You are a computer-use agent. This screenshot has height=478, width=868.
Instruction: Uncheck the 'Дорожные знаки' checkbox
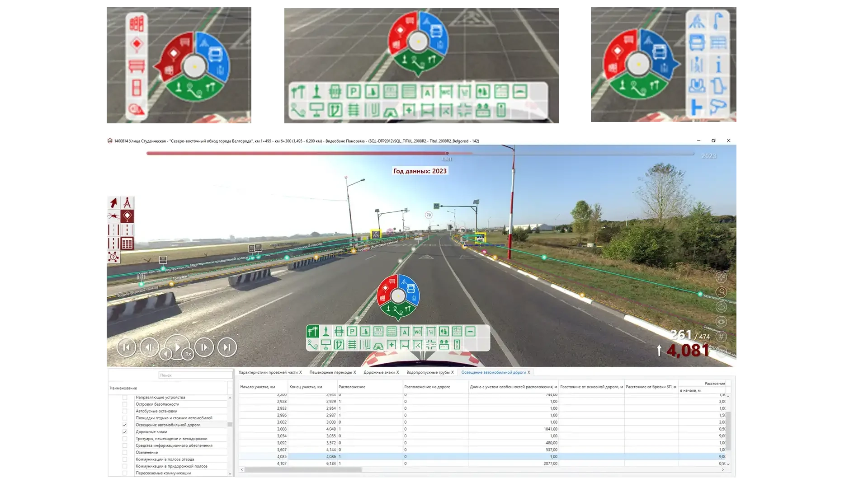pyautogui.click(x=125, y=432)
